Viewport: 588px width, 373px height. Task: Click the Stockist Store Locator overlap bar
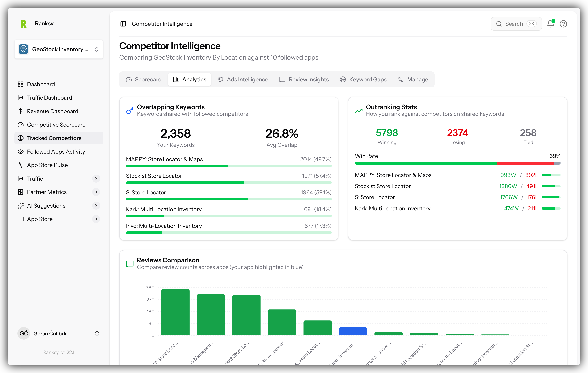(x=229, y=183)
